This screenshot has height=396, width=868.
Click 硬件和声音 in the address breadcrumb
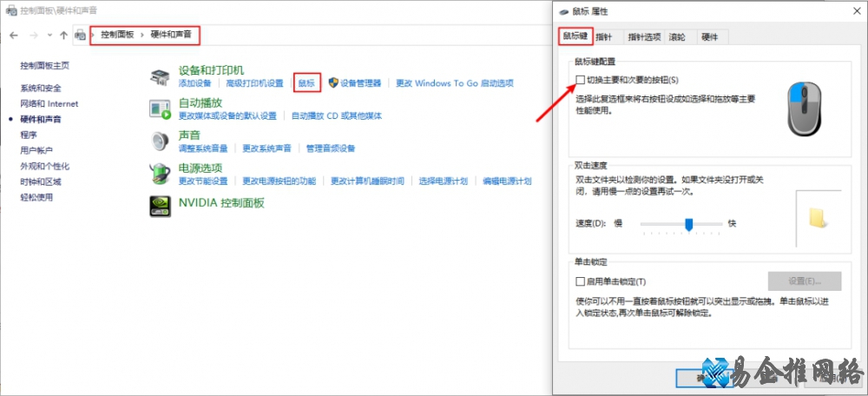pos(171,35)
